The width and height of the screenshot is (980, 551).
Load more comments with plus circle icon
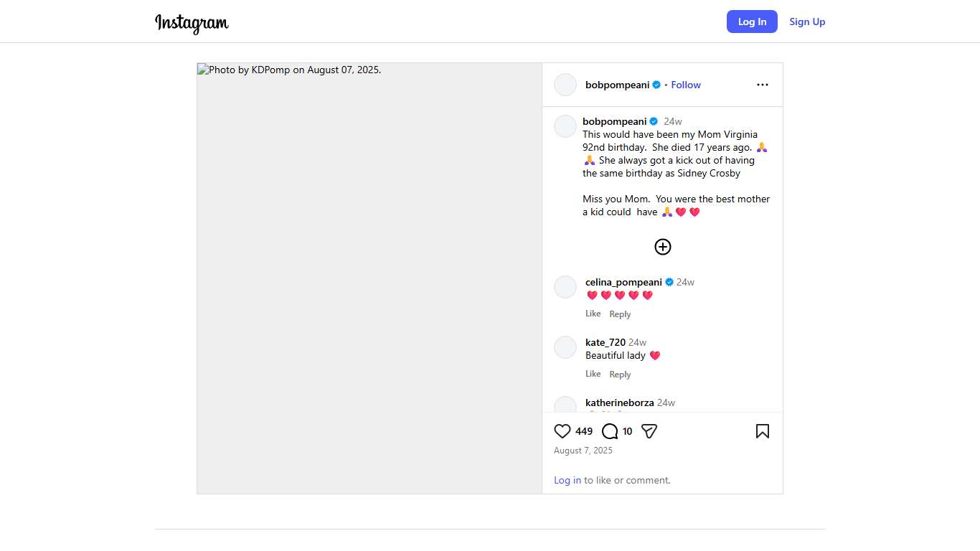click(x=663, y=247)
